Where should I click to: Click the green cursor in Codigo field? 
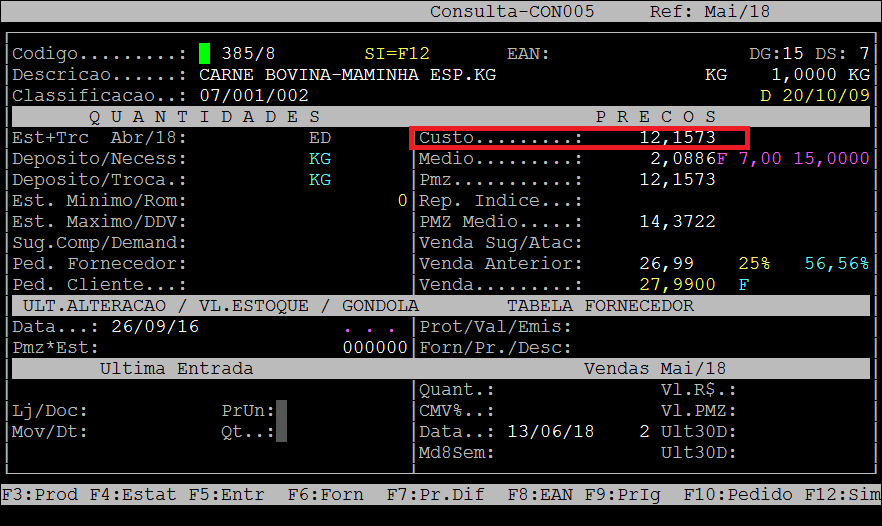point(205,54)
